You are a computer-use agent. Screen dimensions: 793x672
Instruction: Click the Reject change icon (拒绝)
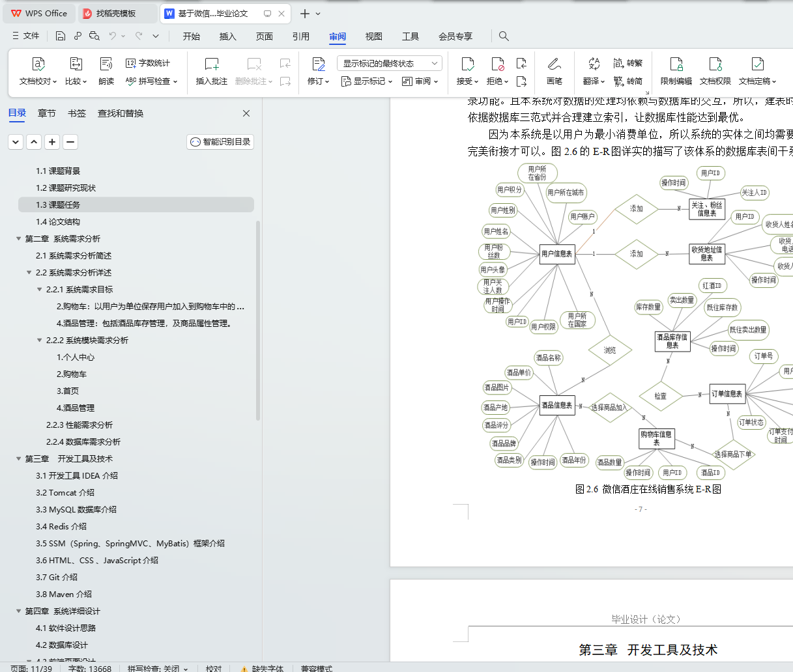(498, 64)
